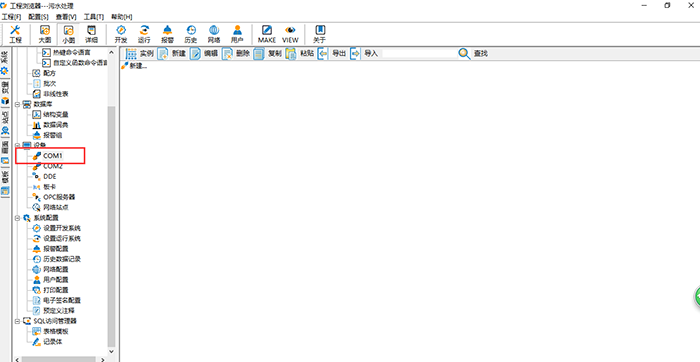Open 电子签名配置 in the tree

point(57,300)
